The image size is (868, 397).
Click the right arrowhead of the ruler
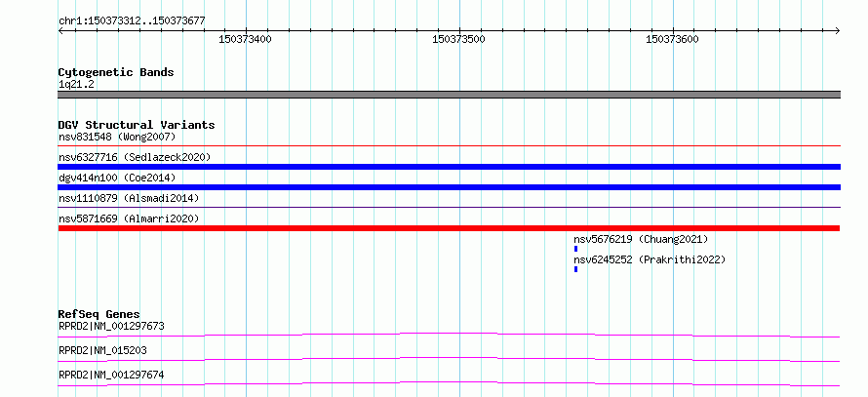tap(838, 31)
